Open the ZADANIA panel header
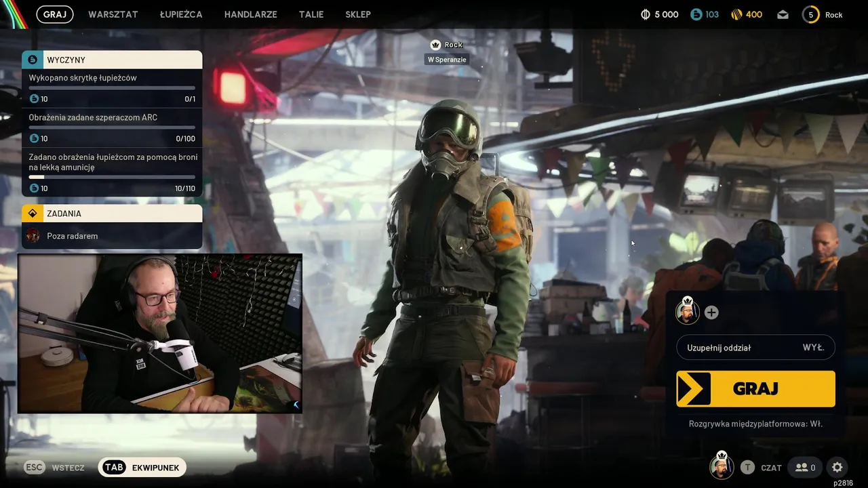 112,213
